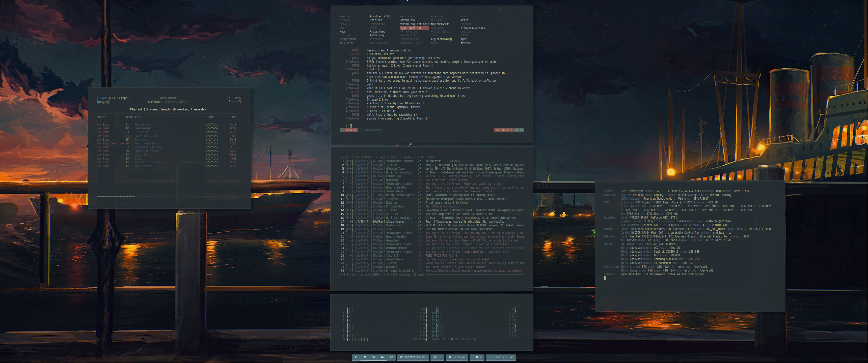Click '?:Help' in mutt help bar
Image resolution: width=868 pixels, height=363 pixels.
432,157
